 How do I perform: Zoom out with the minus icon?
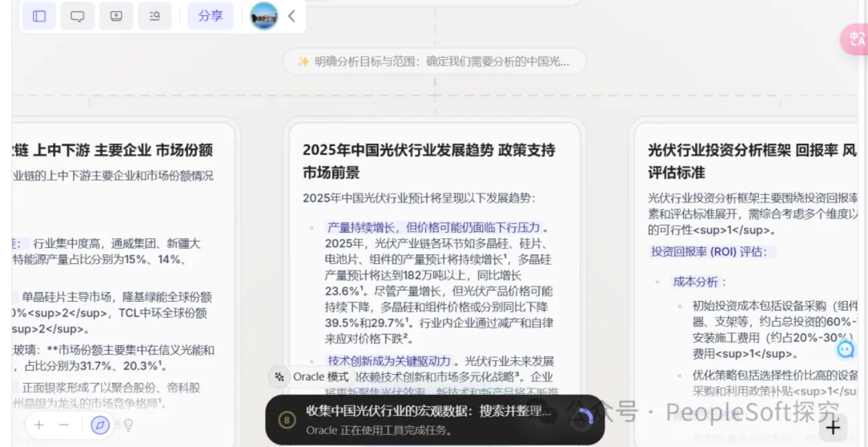64,425
